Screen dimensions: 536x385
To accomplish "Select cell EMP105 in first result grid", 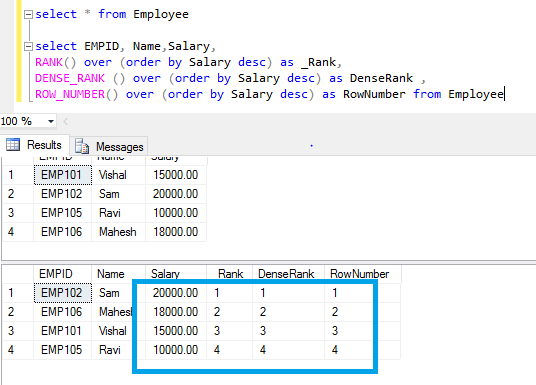I will coord(63,213).
